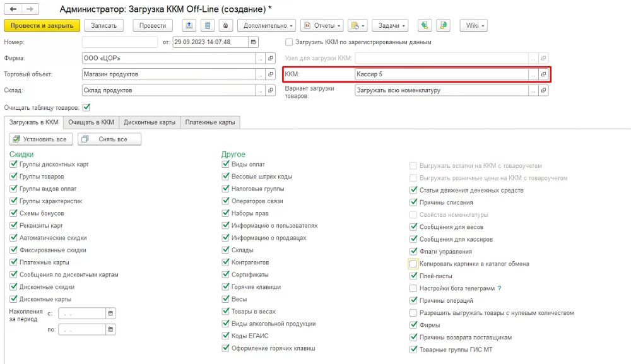Toggle 'Загрузить ККМ по зарегистрированным данным'
The width and height of the screenshot is (631, 364).
289,42
